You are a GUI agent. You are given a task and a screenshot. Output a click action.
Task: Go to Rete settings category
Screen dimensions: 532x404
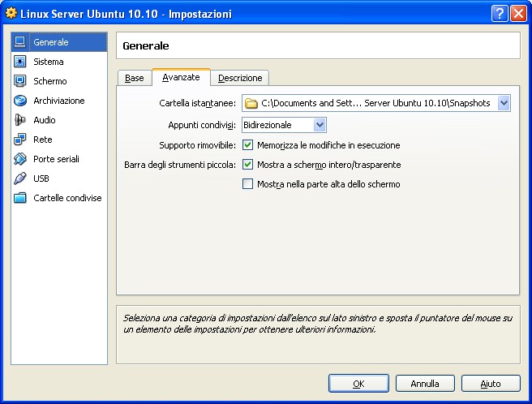click(59, 140)
